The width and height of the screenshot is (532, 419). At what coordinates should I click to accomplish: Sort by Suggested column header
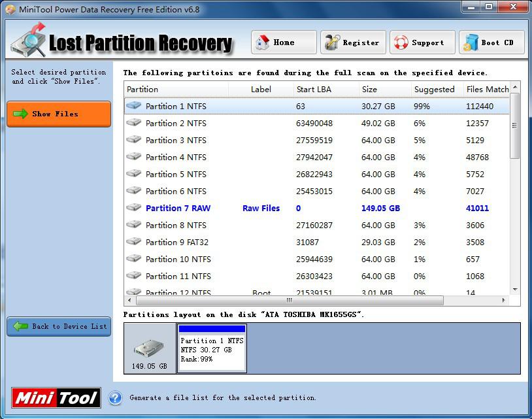pos(437,90)
